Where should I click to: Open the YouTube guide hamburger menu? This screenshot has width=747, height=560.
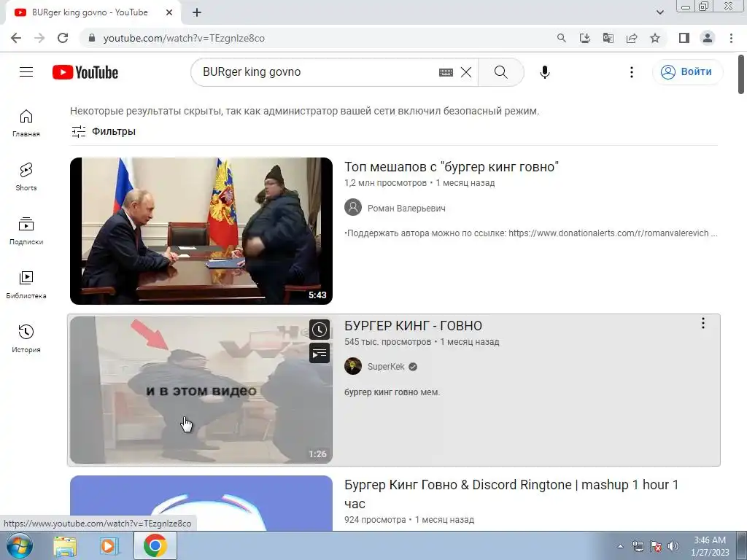click(26, 72)
